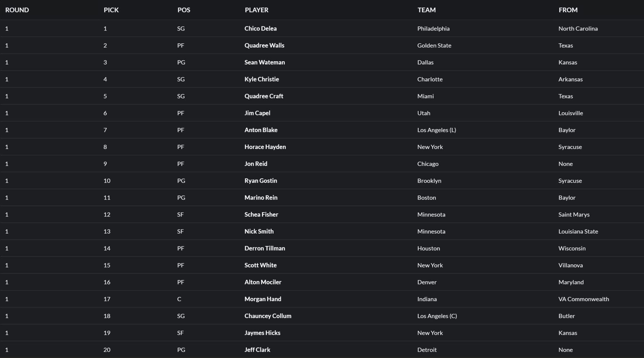Image resolution: width=644 pixels, height=358 pixels.
Task: Click on Kyle Christie's name
Action: pos(262,79)
